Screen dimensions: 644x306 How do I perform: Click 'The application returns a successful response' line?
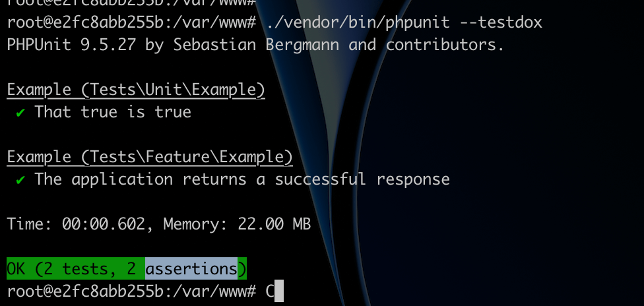242,179
